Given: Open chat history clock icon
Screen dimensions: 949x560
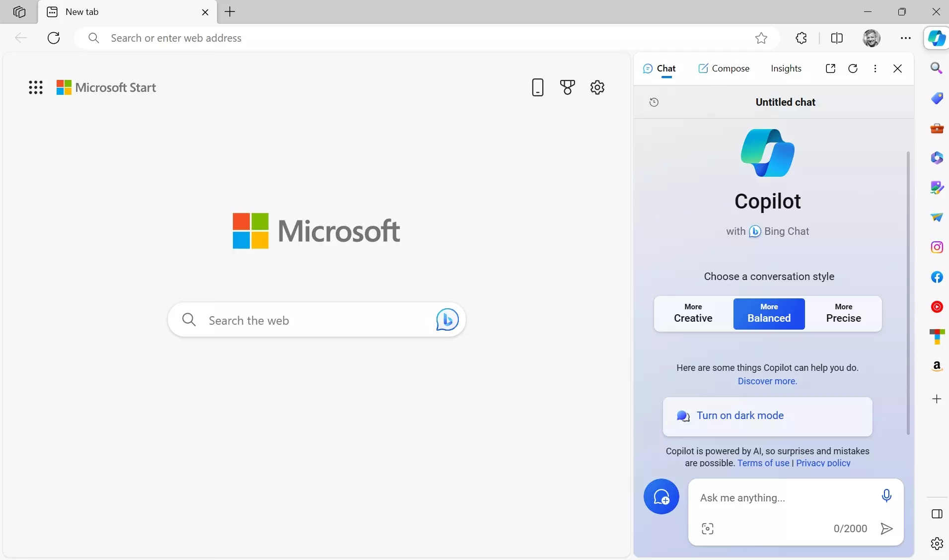Looking at the screenshot, I should click(x=654, y=102).
